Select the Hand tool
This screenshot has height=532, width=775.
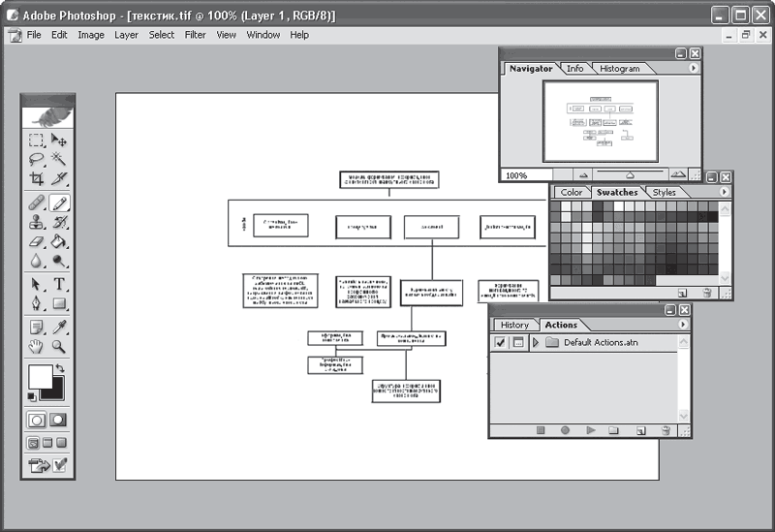point(37,346)
